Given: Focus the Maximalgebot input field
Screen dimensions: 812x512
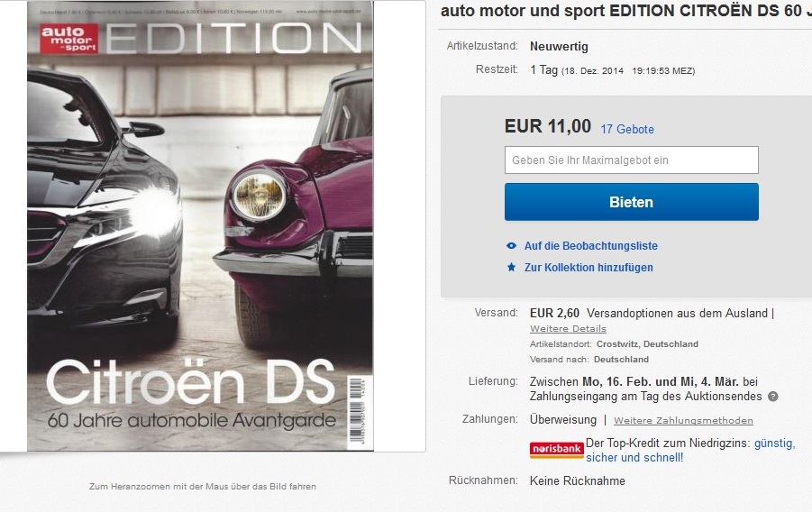Looking at the screenshot, I should click(631, 160).
